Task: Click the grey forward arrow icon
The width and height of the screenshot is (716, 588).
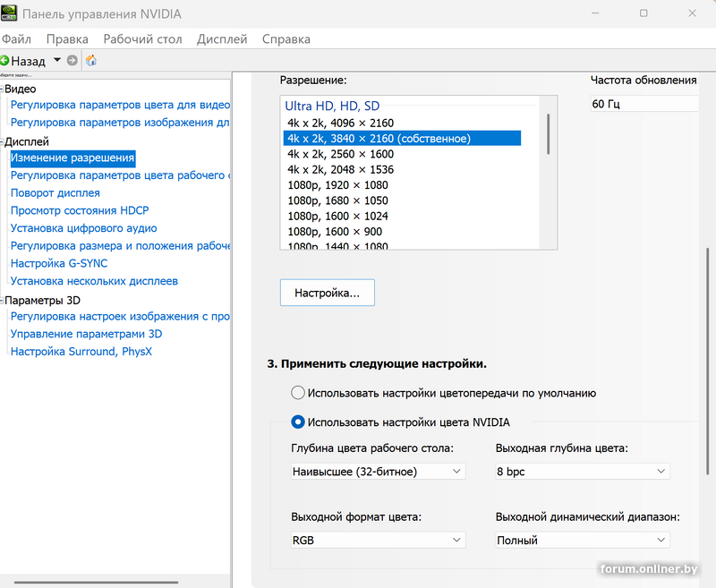Action: pyautogui.click(x=72, y=61)
